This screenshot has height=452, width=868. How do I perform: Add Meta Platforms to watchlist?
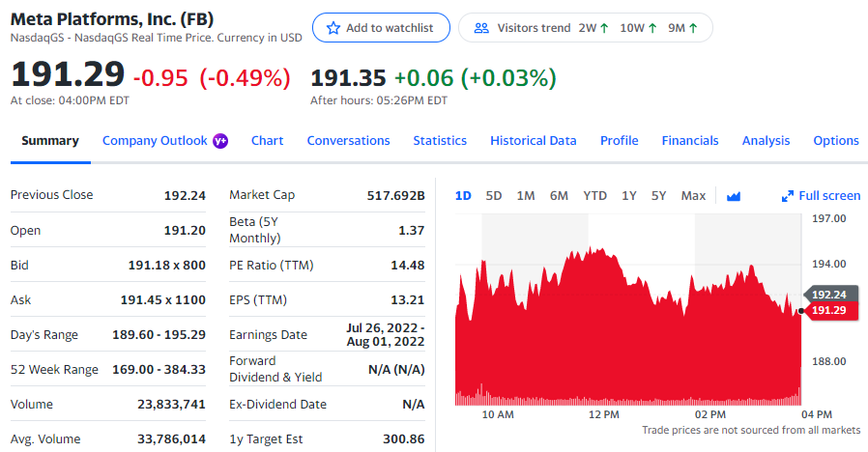click(381, 28)
